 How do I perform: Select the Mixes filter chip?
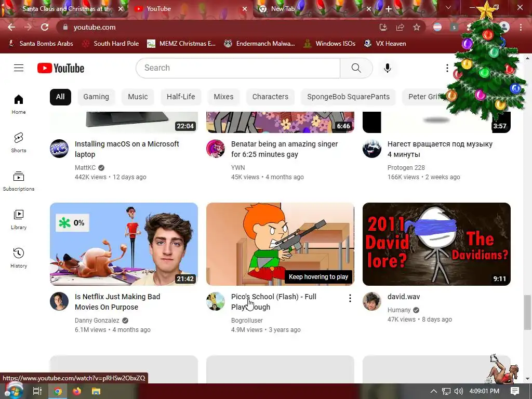point(223,97)
